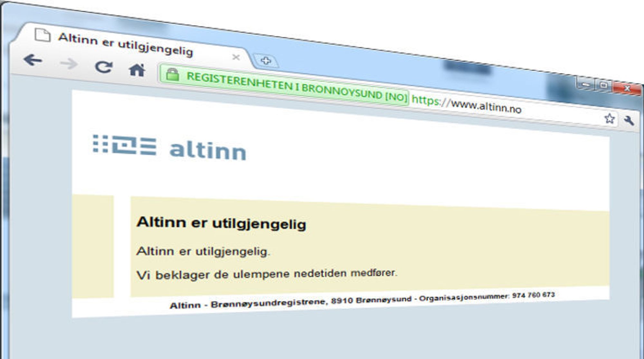The image size is (644, 359).
Task: Click the greyed forward arrow button
Action: (69, 64)
